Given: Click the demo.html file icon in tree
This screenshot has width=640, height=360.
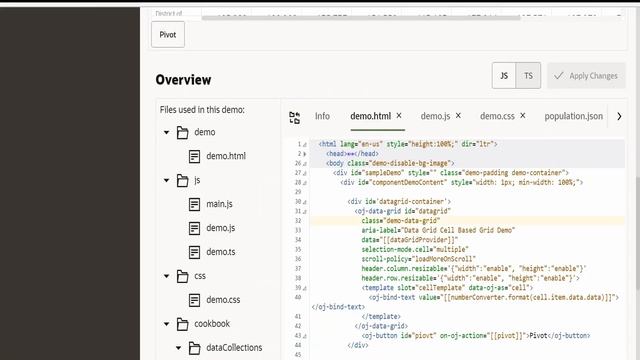Looking at the screenshot, I should click(194, 156).
